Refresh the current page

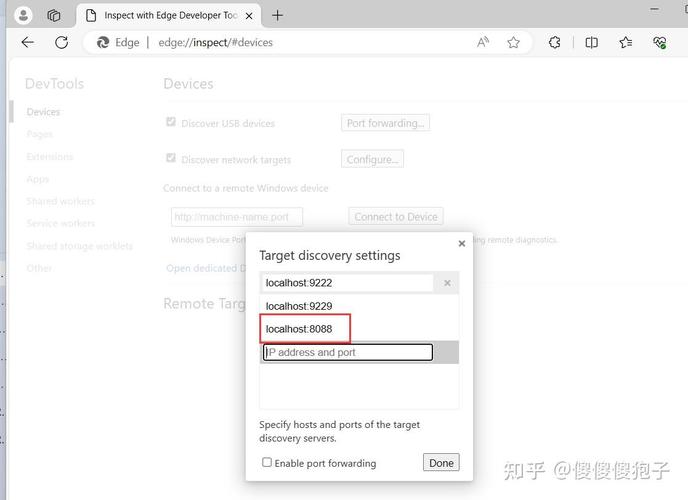click(61, 42)
